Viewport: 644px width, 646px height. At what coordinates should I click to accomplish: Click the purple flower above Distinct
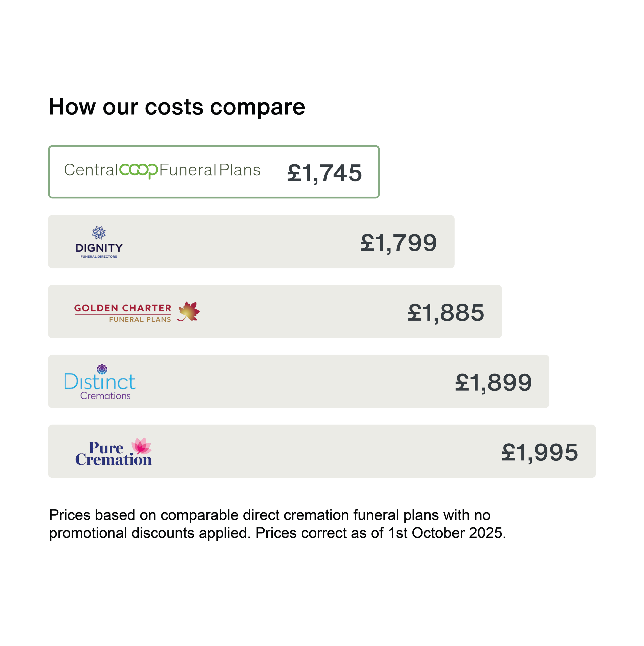point(102,369)
